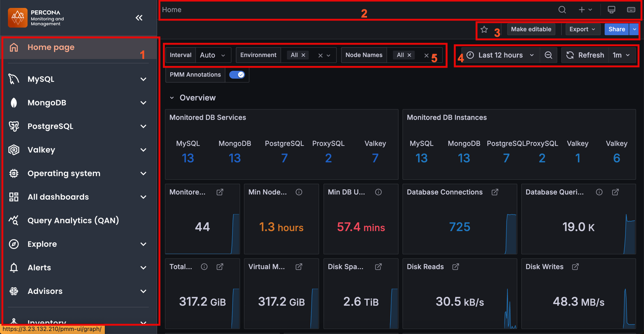Star this dashboard as favorite

pyautogui.click(x=484, y=29)
